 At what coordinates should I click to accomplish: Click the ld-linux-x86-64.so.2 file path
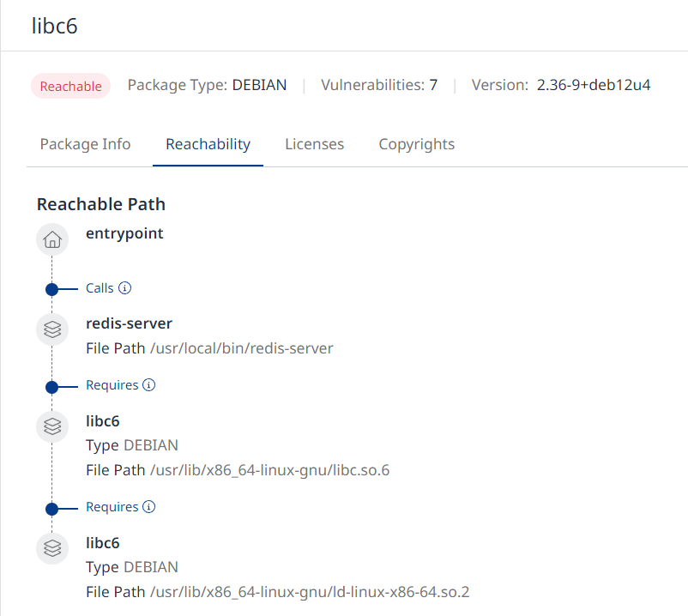coord(310,592)
